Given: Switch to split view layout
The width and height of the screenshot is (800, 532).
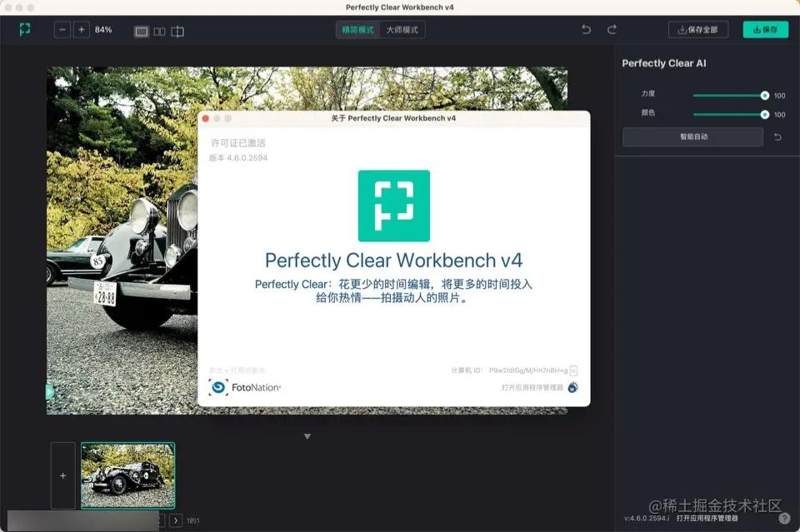Looking at the screenshot, I should pyautogui.click(x=177, y=32).
